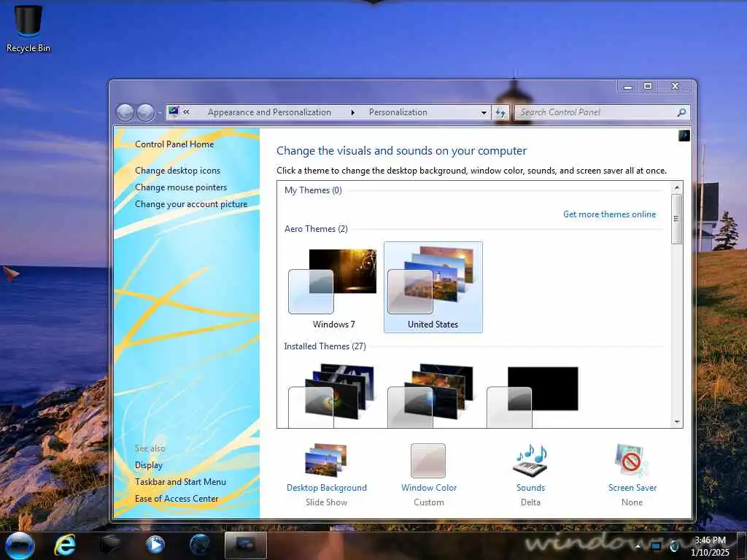Click the My Themes (0) heading

[x=313, y=190]
